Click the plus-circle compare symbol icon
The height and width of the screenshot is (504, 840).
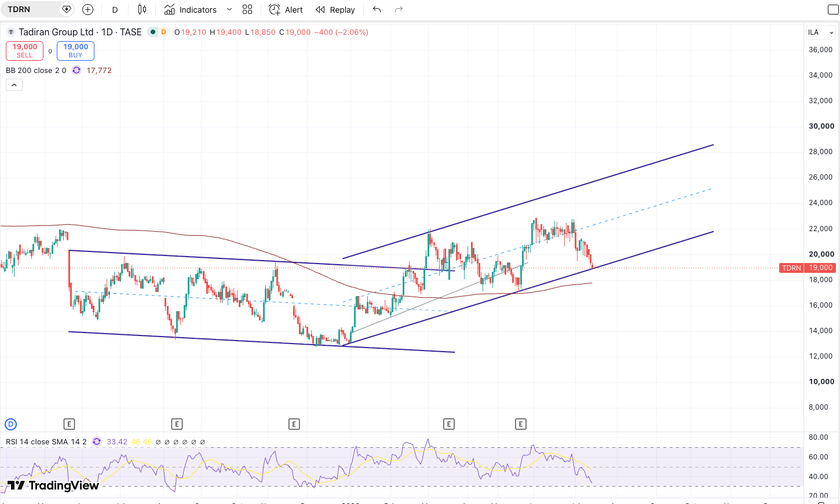click(x=87, y=9)
